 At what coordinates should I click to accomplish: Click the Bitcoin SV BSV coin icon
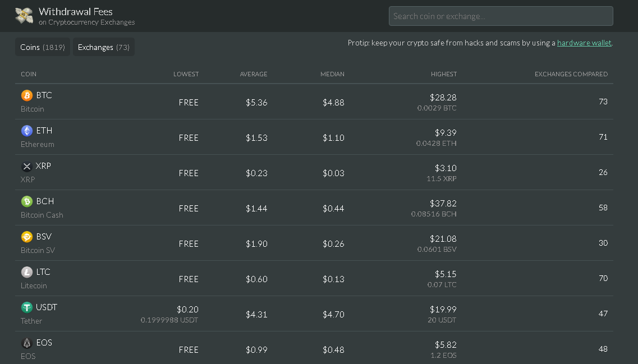(27, 237)
